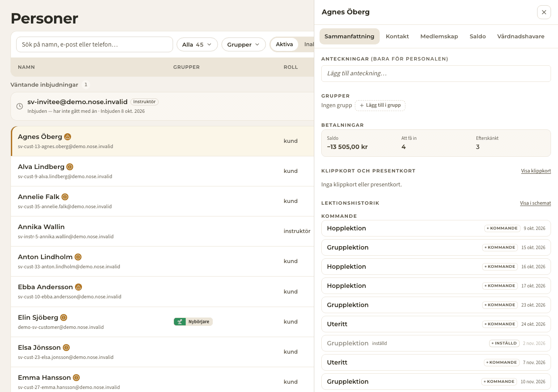This screenshot has height=392, width=558.
Task: Click the ROLL column header
Action: pyautogui.click(x=291, y=67)
